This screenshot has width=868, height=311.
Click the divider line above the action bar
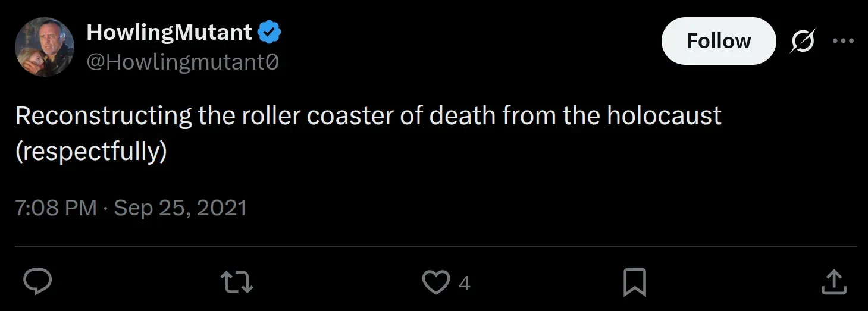435,246
